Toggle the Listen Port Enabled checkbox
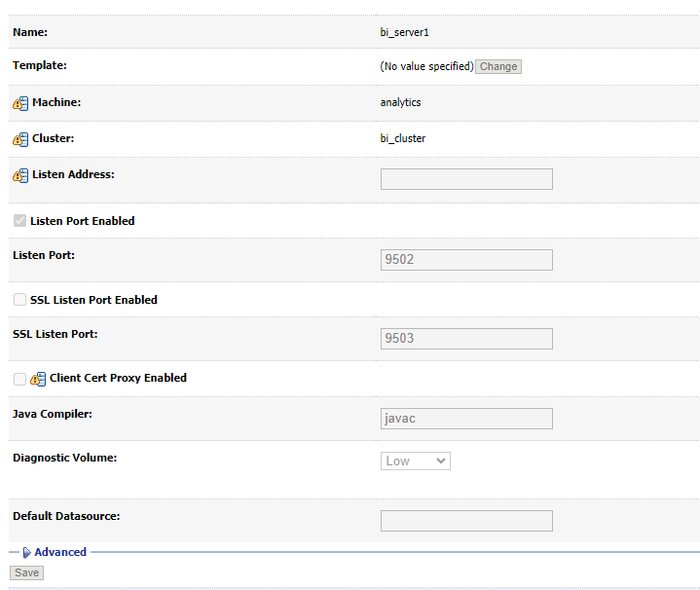700x590 pixels. click(x=19, y=220)
